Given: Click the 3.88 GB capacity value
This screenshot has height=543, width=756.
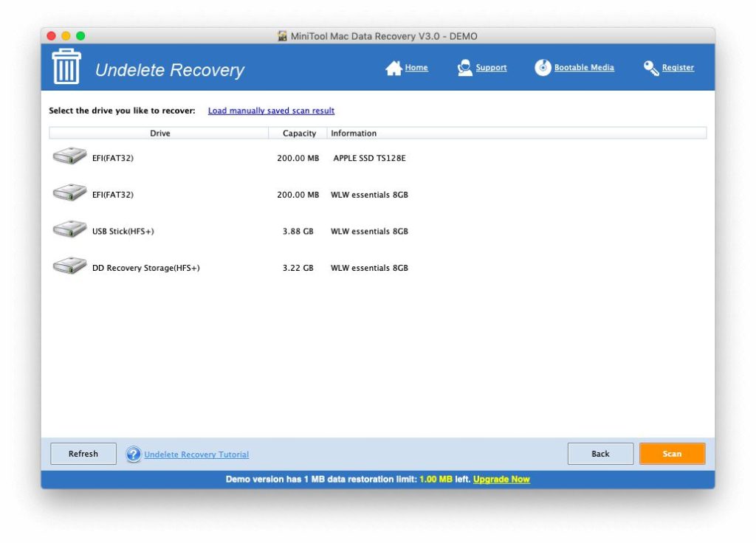Looking at the screenshot, I should point(298,231).
